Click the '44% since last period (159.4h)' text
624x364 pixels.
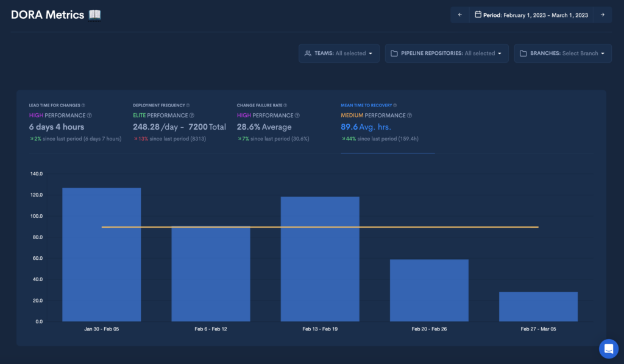pos(380,139)
